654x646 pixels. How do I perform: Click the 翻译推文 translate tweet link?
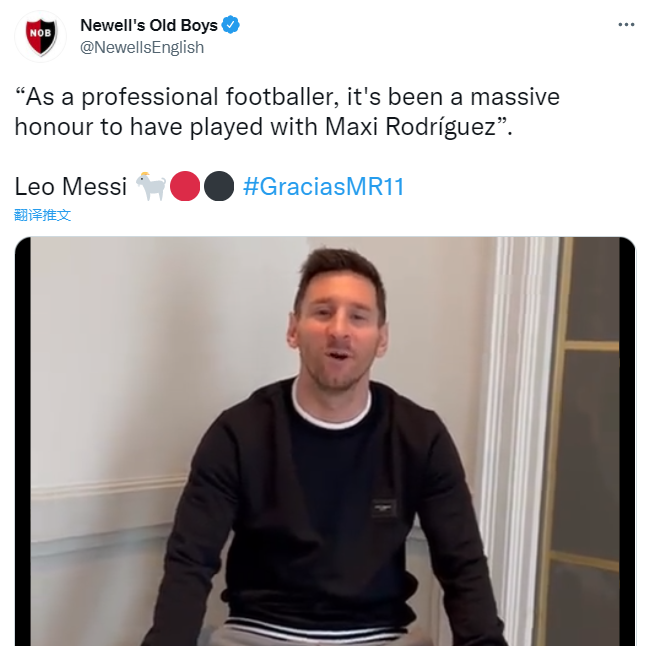(42, 215)
